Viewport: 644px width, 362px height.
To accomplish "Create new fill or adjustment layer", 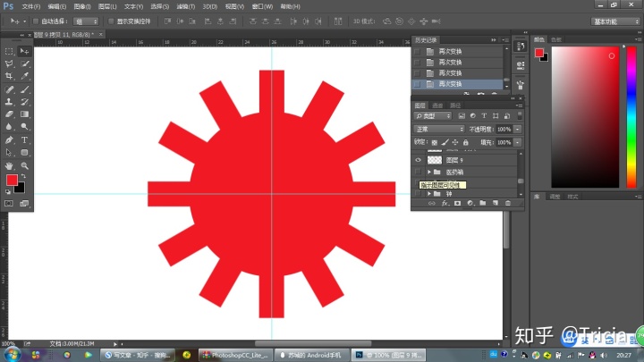I will pyautogui.click(x=470, y=203).
